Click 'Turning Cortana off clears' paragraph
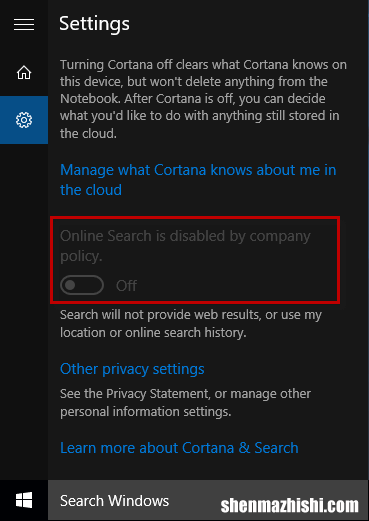 coord(203,99)
